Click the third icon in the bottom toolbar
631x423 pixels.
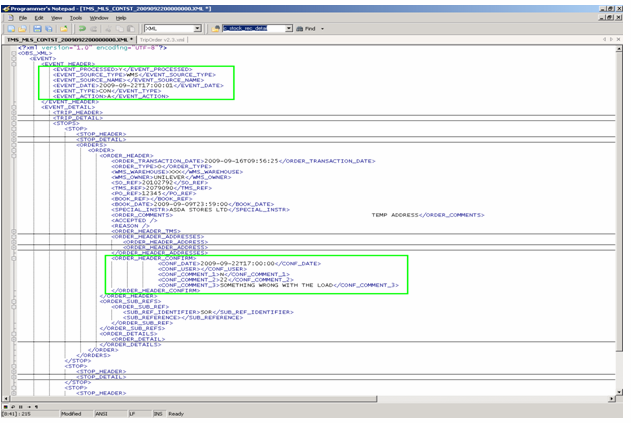[x=21, y=406]
